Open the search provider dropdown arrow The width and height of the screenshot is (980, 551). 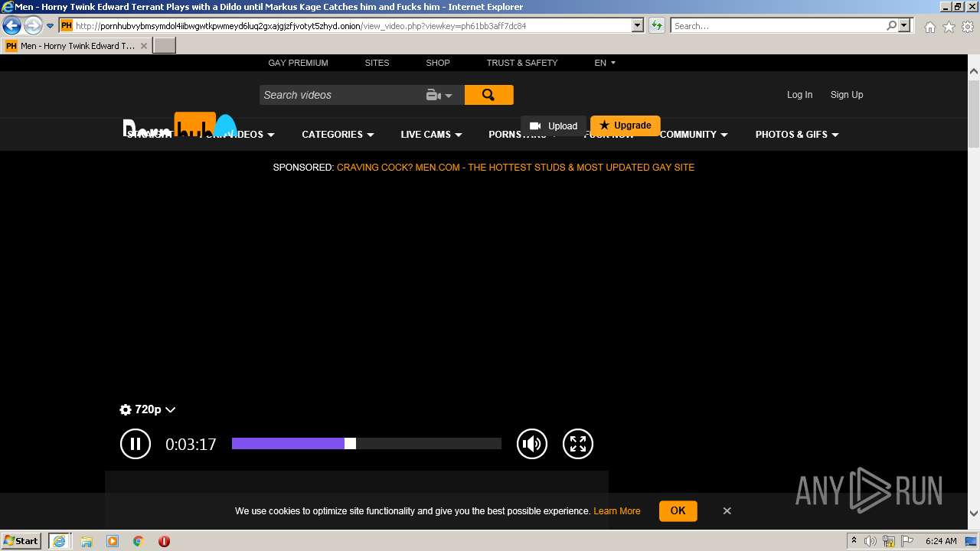[x=905, y=26]
